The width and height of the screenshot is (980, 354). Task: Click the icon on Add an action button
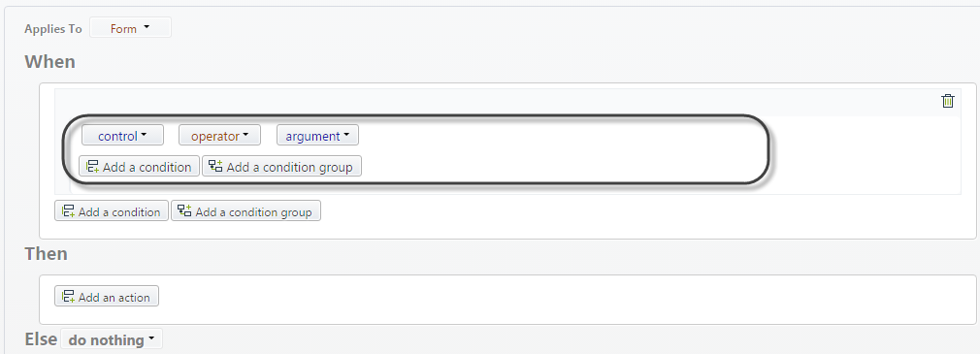(x=68, y=297)
